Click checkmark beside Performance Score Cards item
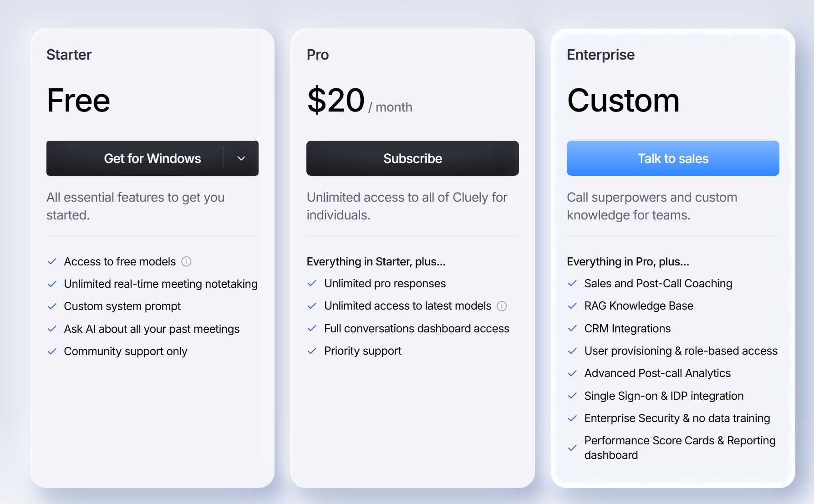 coord(572,448)
